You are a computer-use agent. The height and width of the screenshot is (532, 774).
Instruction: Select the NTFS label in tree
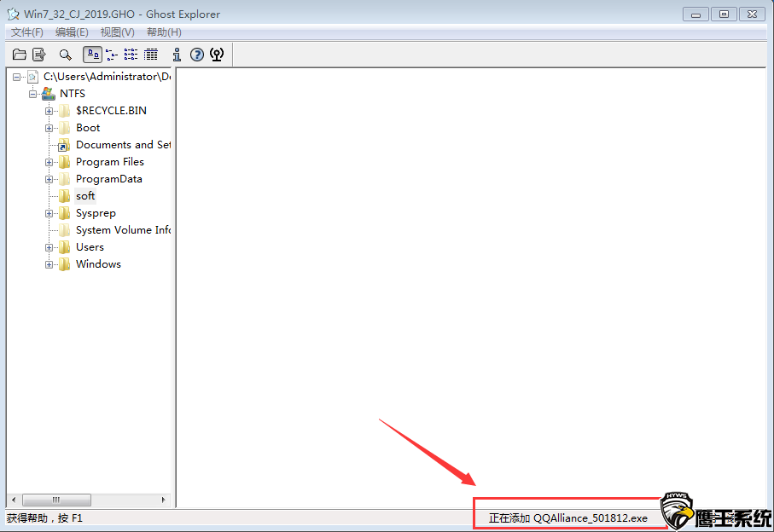pos(73,94)
